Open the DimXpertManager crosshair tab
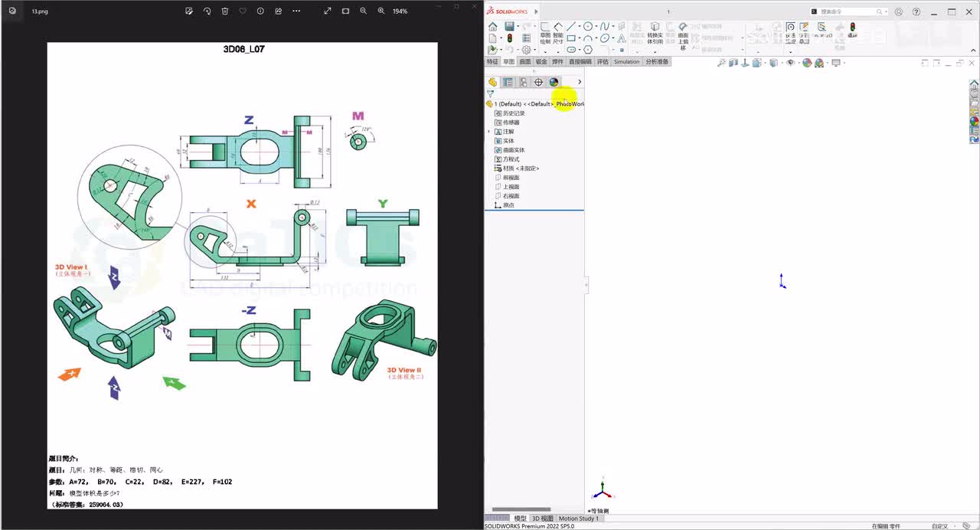 [x=538, y=82]
